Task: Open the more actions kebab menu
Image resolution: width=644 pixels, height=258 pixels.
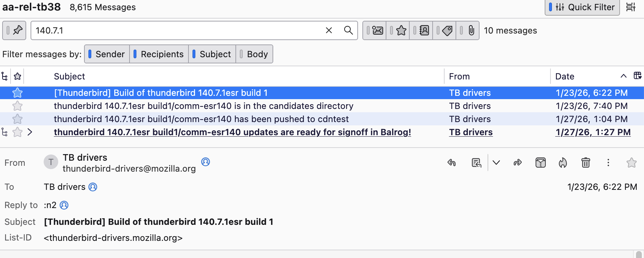Action: (608, 163)
